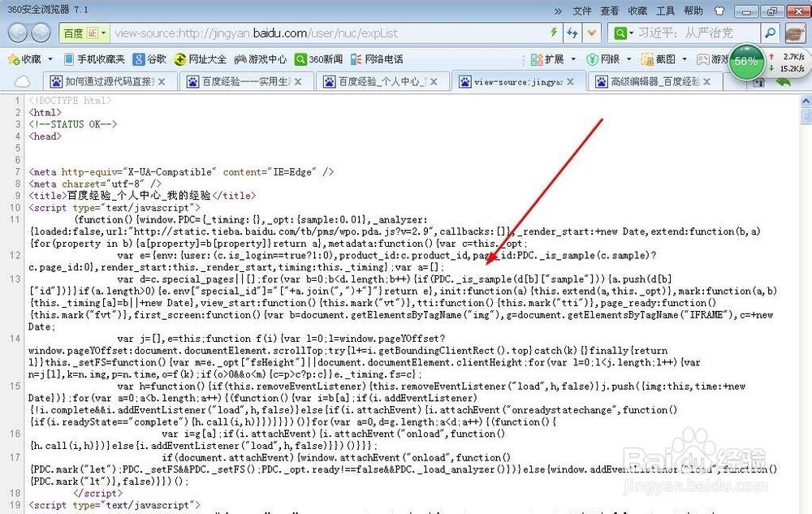Expand the 网银 dropdown arrow
The width and height of the screenshot is (812, 514).
pyautogui.click(x=628, y=59)
